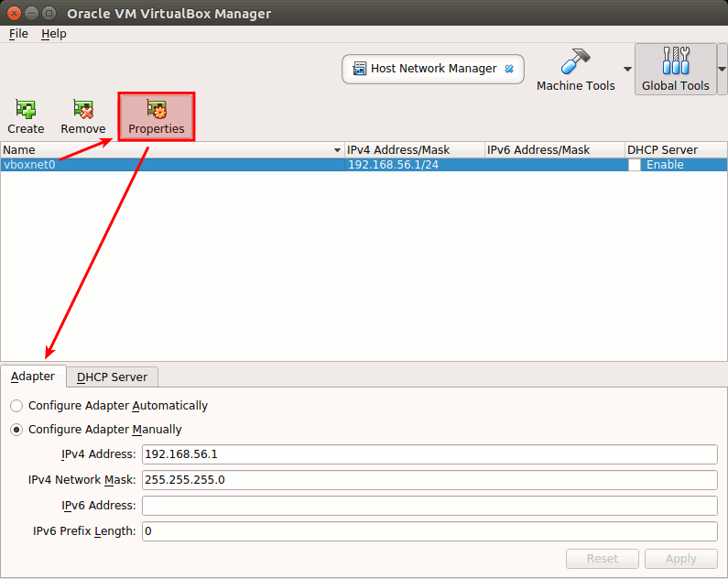Click the IPv4 Network Mask field
Image resolution: width=728 pixels, height=579 pixels.
[429, 480]
